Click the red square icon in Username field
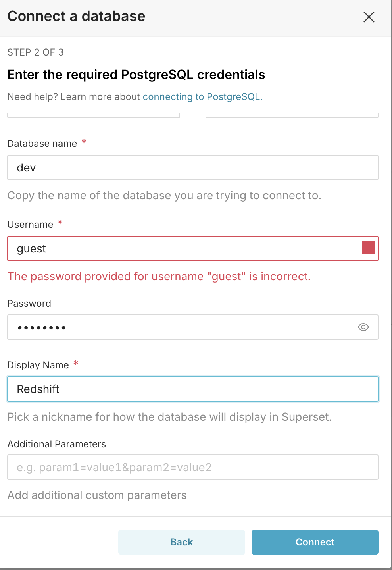 pos(368,248)
